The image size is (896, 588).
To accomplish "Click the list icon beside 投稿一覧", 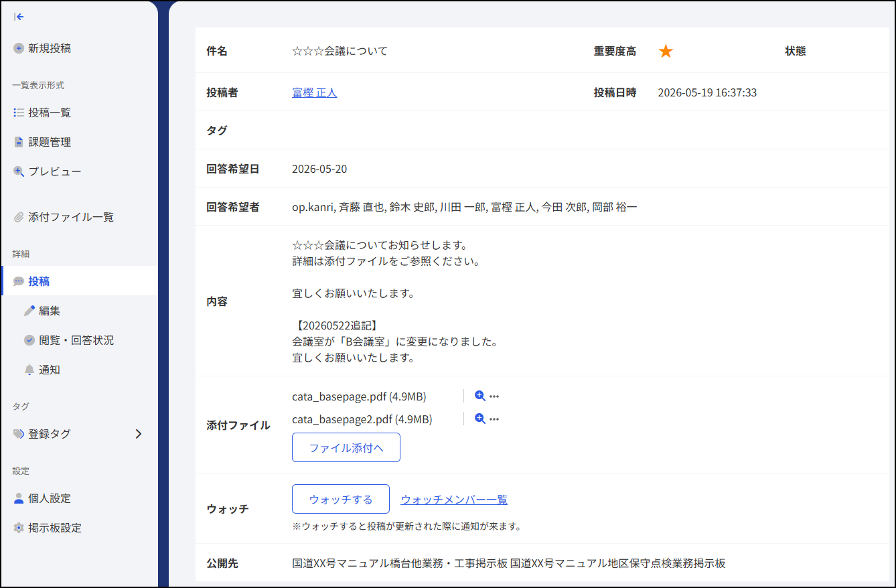I will [19, 113].
